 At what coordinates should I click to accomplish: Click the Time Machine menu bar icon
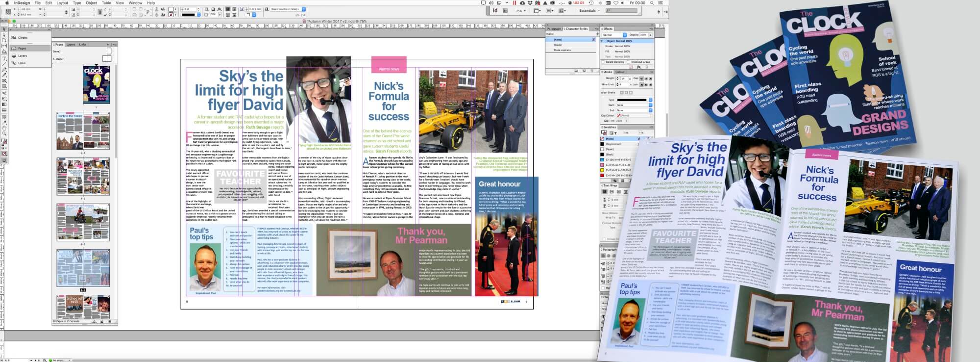pyautogui.click(x=591, y=3)
